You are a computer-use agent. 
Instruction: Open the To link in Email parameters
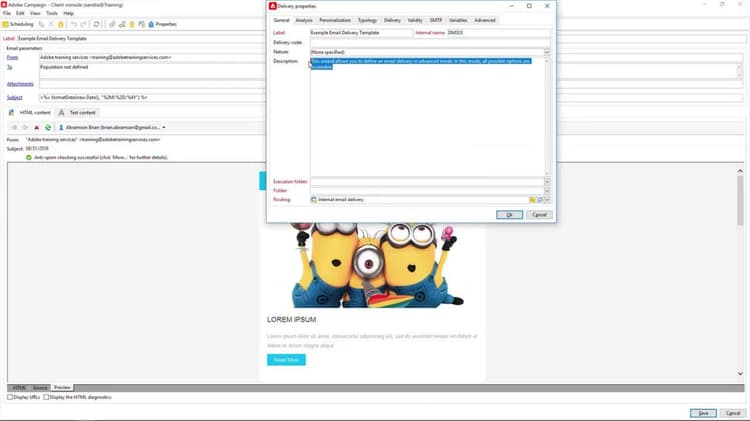(9, 67)
